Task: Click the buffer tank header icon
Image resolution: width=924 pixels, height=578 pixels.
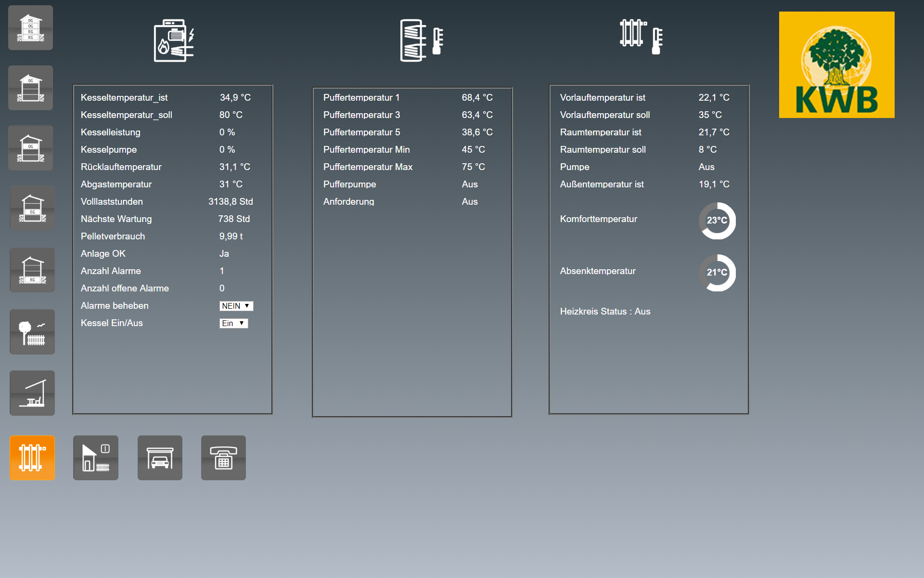Action: click(x=422, y=40)
